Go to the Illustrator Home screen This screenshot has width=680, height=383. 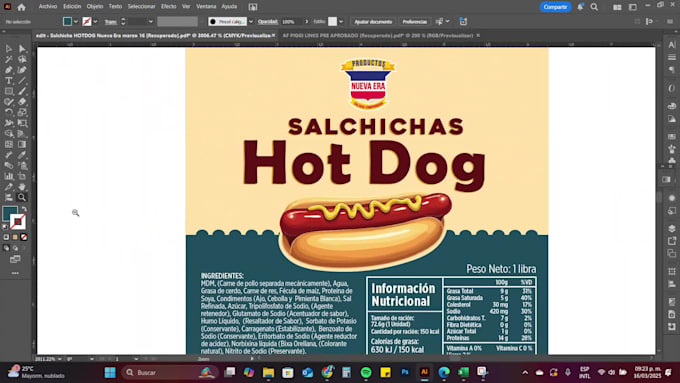(21, 7)
